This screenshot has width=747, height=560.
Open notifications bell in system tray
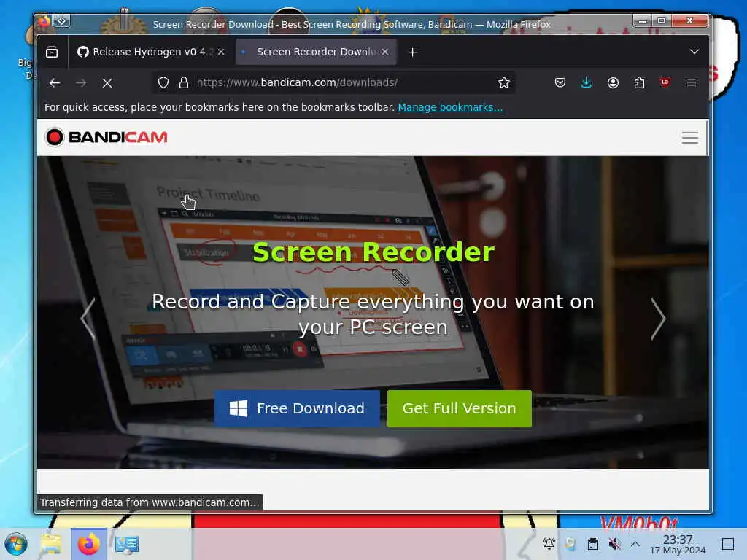[x=549, y=543]
